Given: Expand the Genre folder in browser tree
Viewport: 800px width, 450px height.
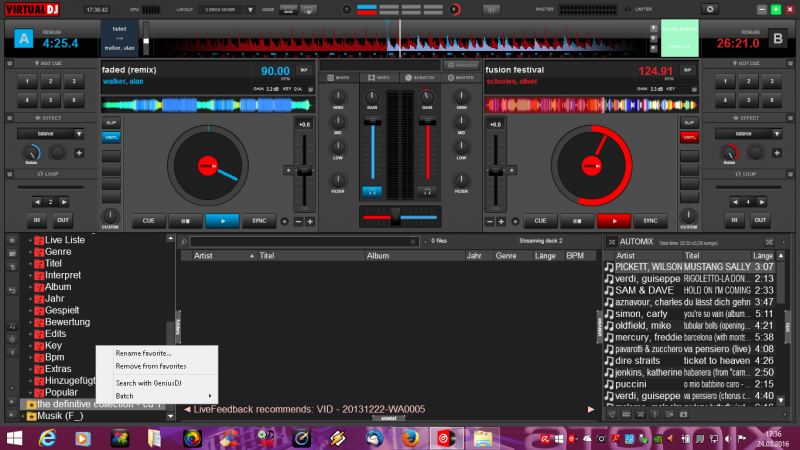Looking at the screenshot, I should [x=29, y=253].
